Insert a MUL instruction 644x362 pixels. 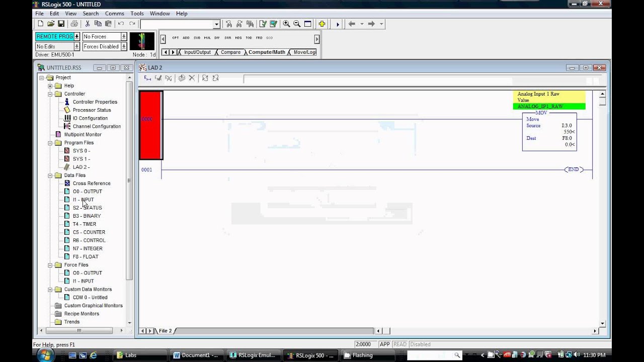(x=207, y=38)
